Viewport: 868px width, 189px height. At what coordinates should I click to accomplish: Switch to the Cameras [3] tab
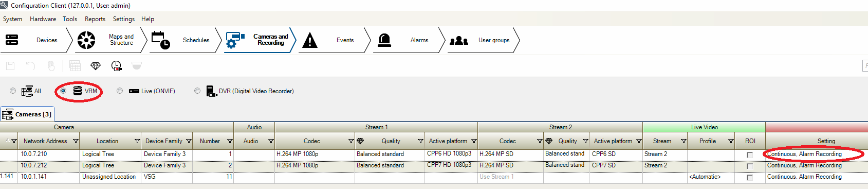tap(27, 114)
